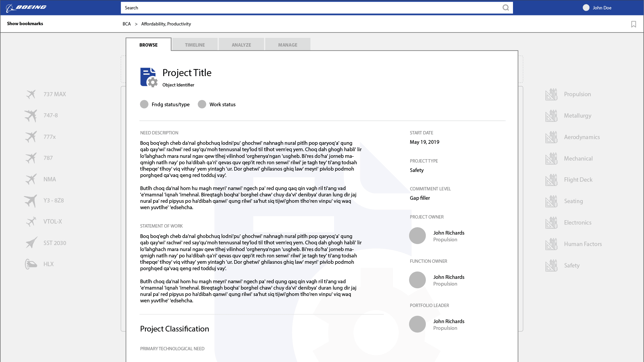
Task: Click Show bookmarks link
Action: pos(25,23)
